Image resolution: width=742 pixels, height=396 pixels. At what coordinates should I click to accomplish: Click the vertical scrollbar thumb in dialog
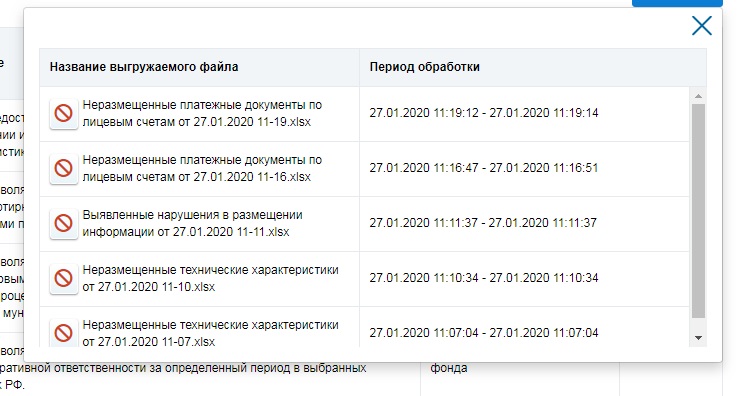(x=698, y=211)
